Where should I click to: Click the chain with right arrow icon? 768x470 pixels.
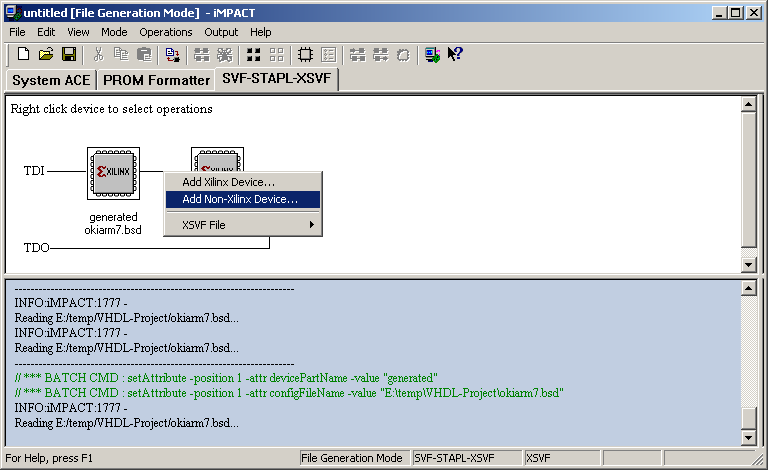[x=381, y=54]
